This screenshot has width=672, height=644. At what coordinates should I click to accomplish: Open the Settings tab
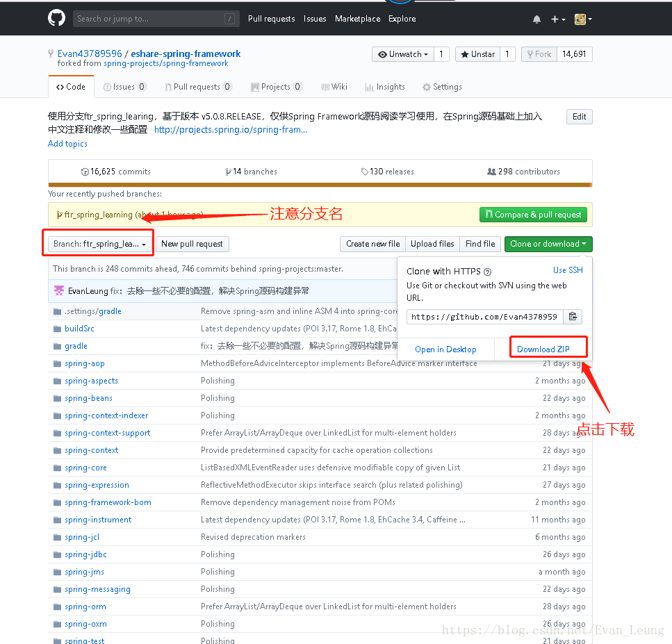[x=442, y=87]
